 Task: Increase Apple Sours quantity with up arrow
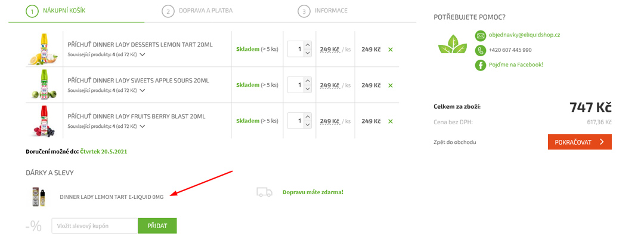point(308,81)
